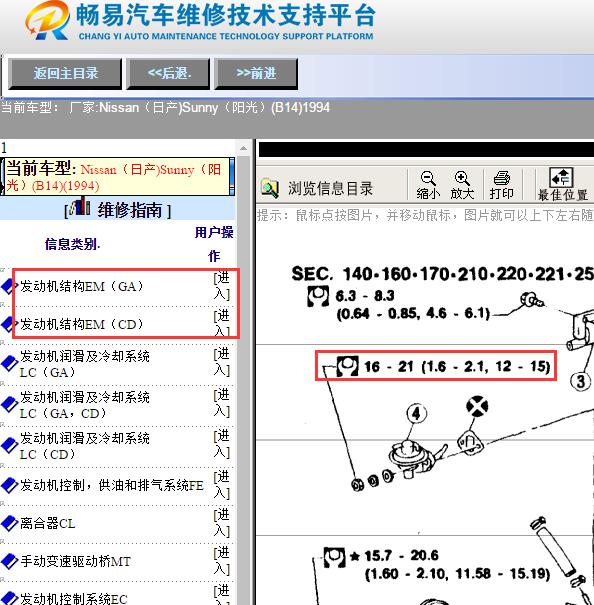This screenshot has height=605, width=594.
Task: Click the small scrollbar on 当前车型 box
Action: click(232, 177)
